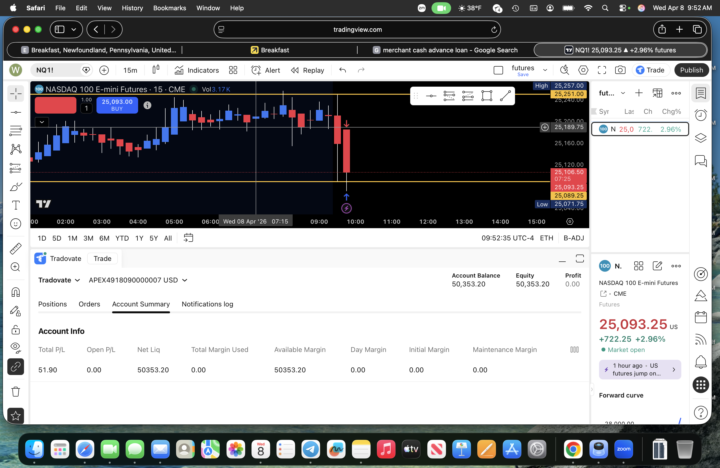The image size is (720, 468).
Task: Open chart time zone settings icon
Action: [570, 221]
